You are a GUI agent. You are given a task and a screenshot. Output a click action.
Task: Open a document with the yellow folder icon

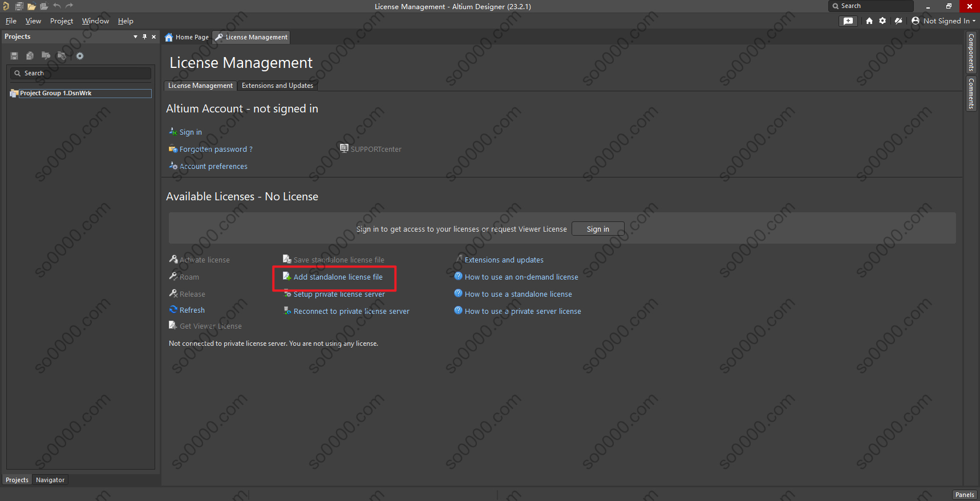pos(31,6)
